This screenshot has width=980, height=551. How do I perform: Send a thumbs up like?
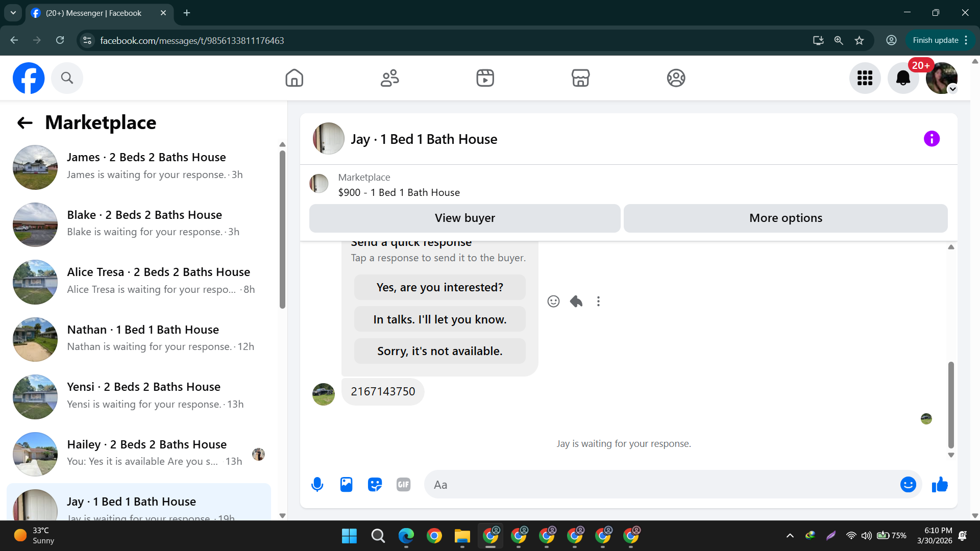(940, 485)
